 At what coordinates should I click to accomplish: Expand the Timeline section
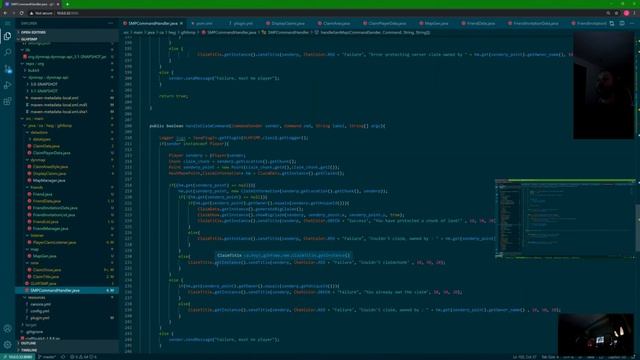click(67, 350)
